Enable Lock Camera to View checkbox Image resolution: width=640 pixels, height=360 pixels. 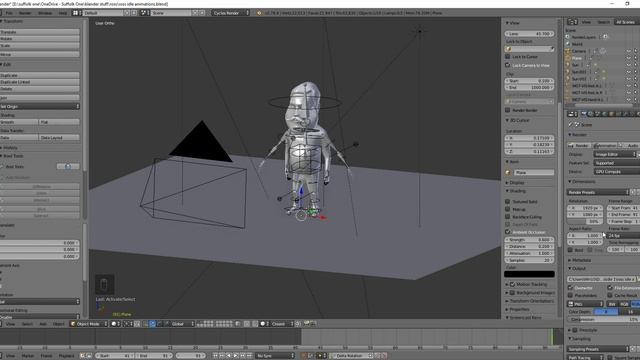[508, 65]
